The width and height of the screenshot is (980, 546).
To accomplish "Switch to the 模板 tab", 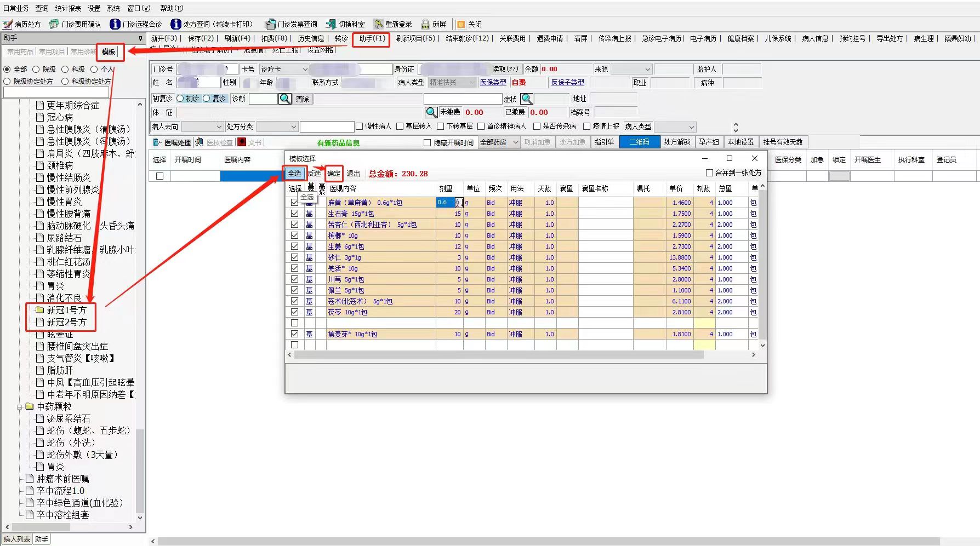I will point(109,51).
